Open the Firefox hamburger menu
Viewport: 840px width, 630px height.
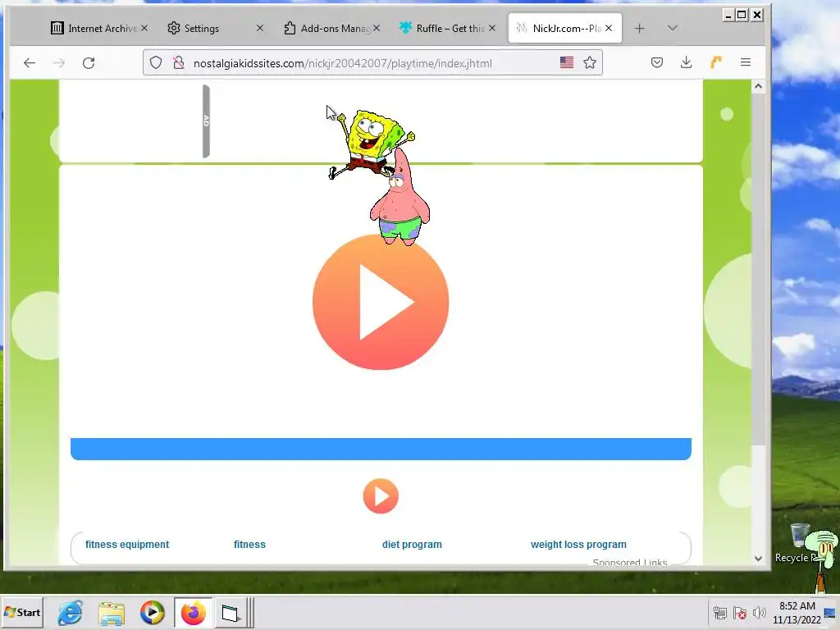[x=745, y=62]
